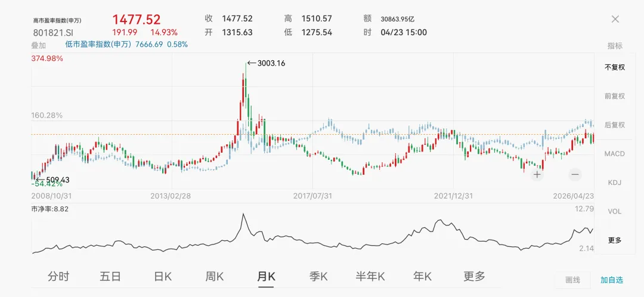Open 更多 indicators in right sidebar
Image resolution: width=644 pixels, height=297 pixels.
[x=615, y=240]
